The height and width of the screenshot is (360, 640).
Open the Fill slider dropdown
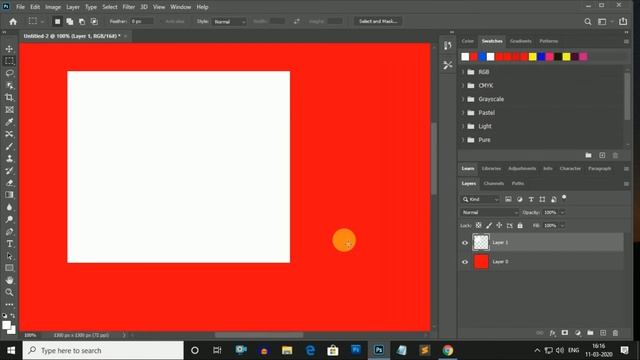pos(562,225)
